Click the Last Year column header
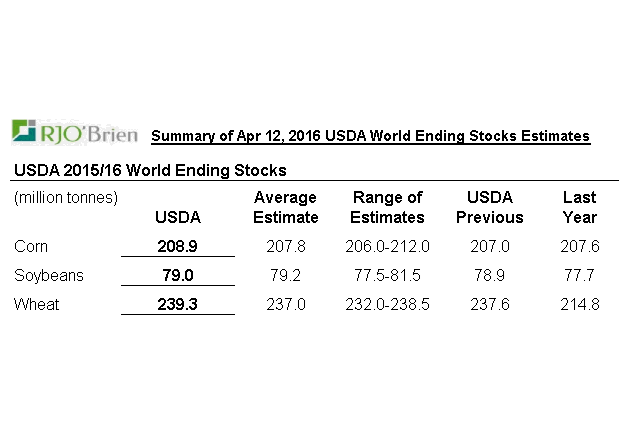 click(580, 207)
